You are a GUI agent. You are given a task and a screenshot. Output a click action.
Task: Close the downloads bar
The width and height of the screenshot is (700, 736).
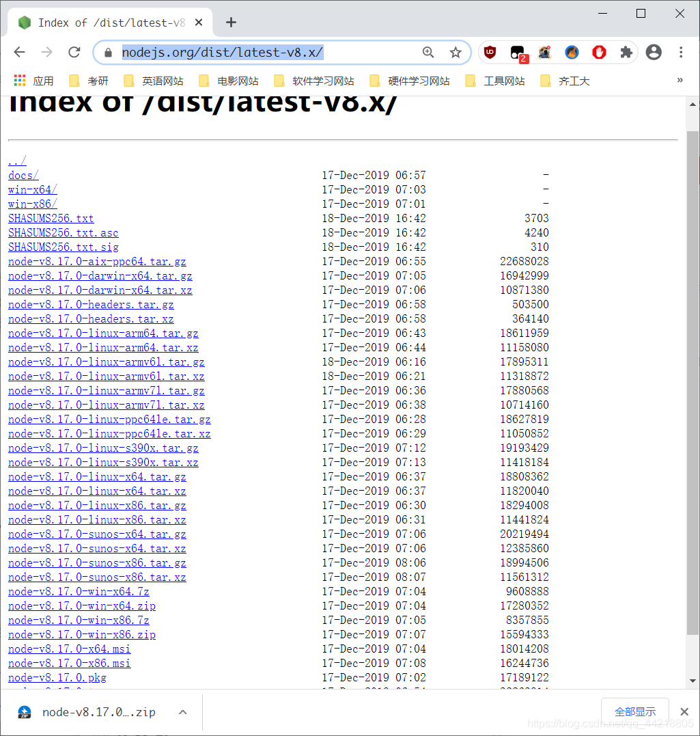tap(684, 711)
